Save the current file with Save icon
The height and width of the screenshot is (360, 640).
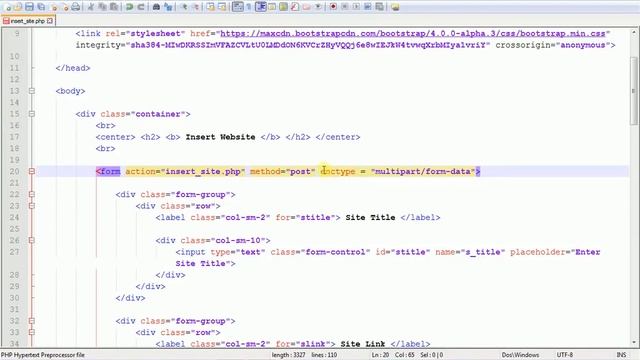coord(29,7)
